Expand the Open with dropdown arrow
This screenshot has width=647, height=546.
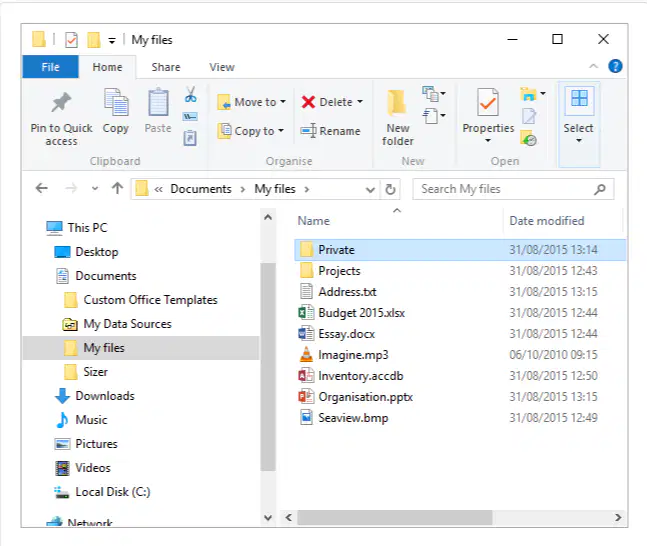pyautogui.click(x=543, y=94)
